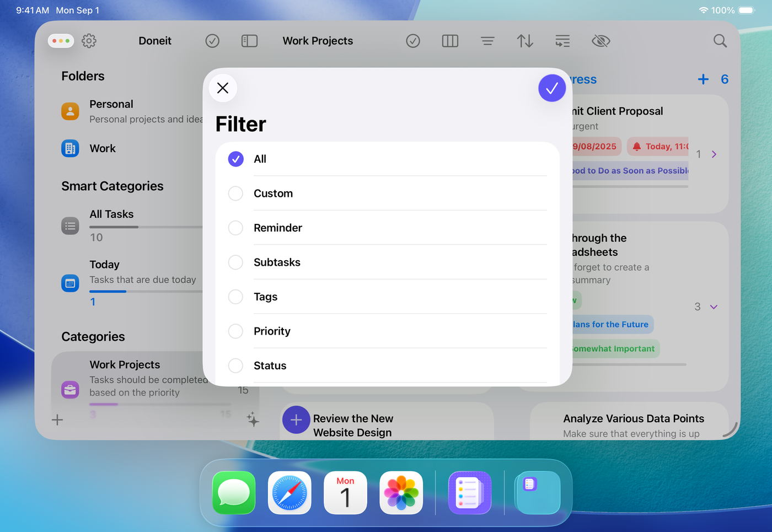Open the sort arrows option
The image size is (772, 532).
[525, 41]
